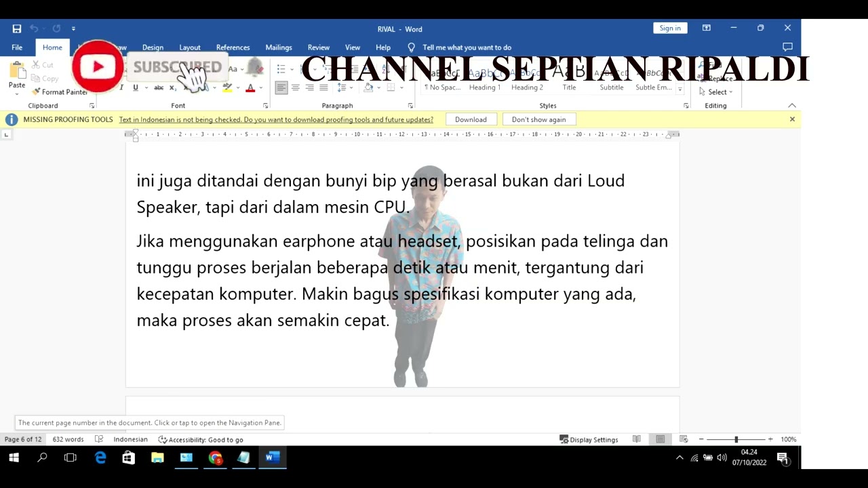Center the paragraph text
Image resolution: width=868 pixels, height=488 pixels.
[x=295, y=87]
